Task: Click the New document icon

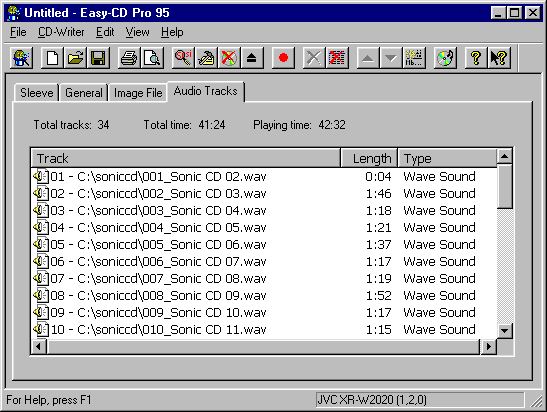Action: click(x=52, y=58)
